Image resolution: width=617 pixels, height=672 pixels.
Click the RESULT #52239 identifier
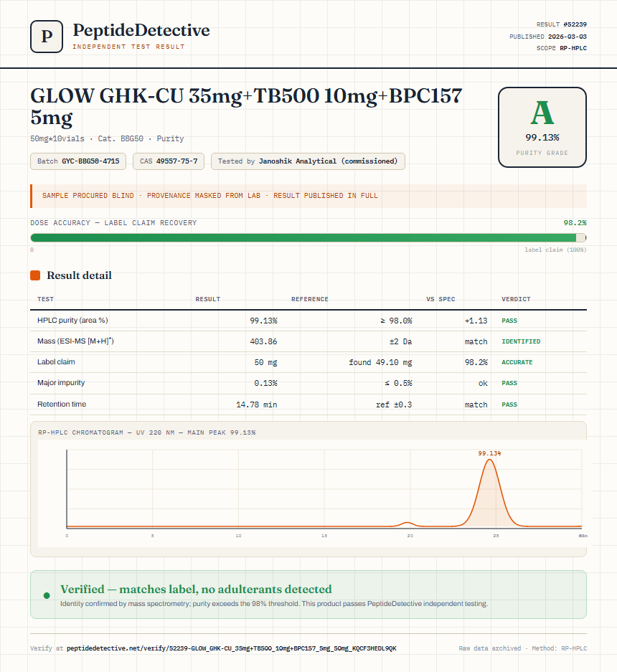(x=561, y=24)
